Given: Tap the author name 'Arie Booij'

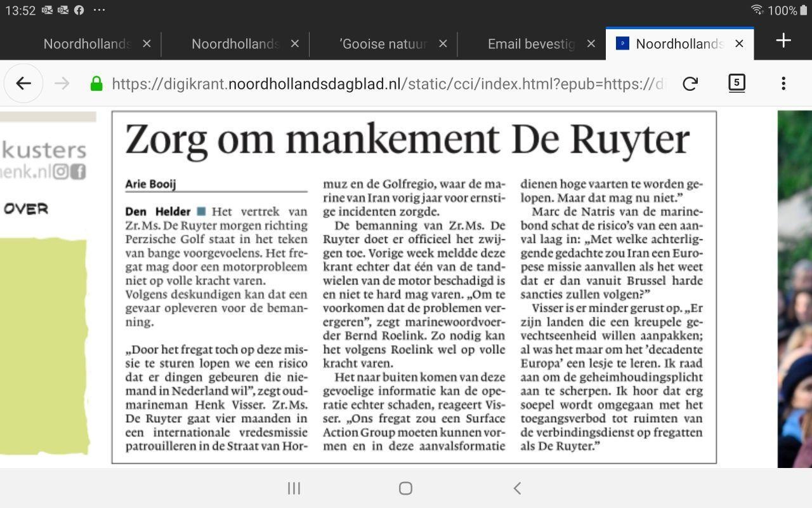Looking at the screenshot, I should click(151, 184).
